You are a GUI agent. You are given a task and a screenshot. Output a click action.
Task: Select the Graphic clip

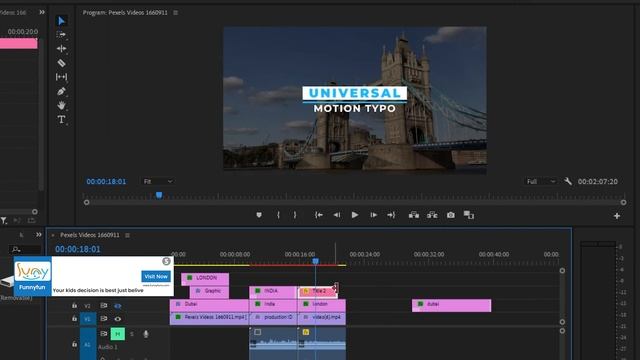click(209, 292)
